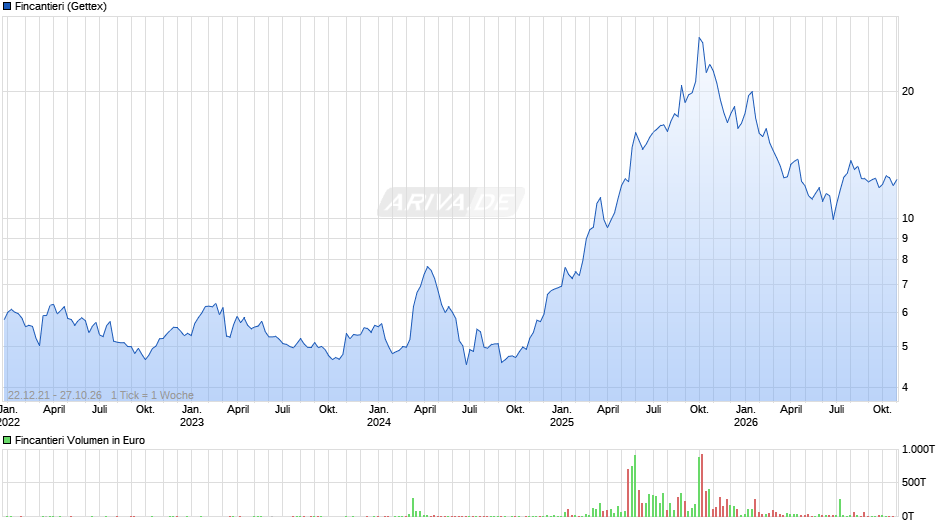Select the "Fincantieri Volumen in Euro" label

click(80, 440)
